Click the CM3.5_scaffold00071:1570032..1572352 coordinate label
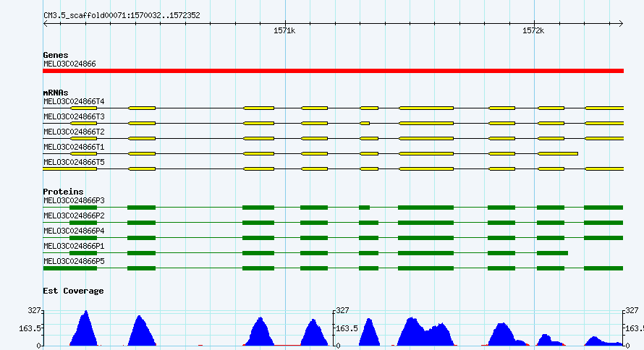644x350 pixels. click(x=122, y=16)
